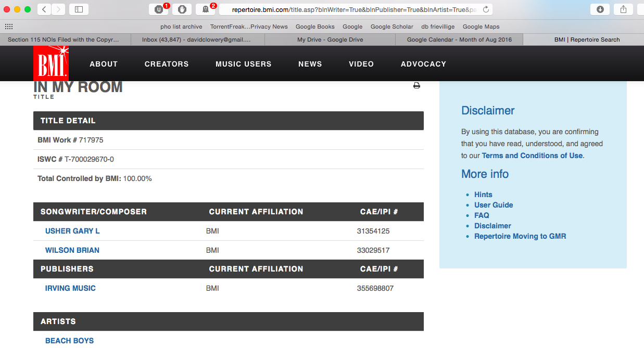The width and height of the screenshot is (644, 348).
Task: Open the Ghostery extension icon
Action: (x=205, y=9)
